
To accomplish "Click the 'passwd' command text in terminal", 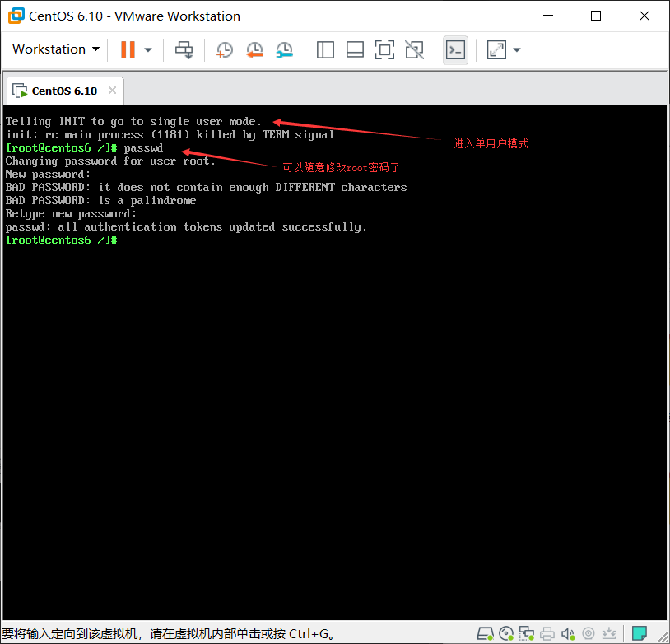I will pos(143,148).
